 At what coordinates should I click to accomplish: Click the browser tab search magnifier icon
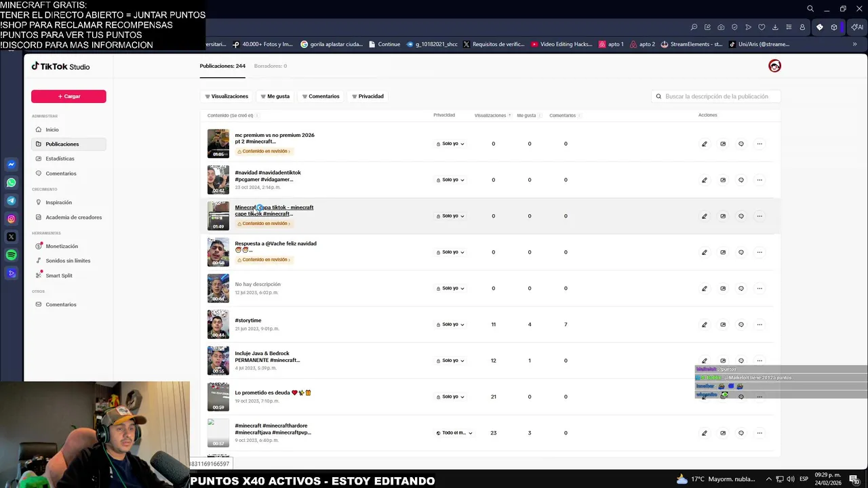point(810,9)
